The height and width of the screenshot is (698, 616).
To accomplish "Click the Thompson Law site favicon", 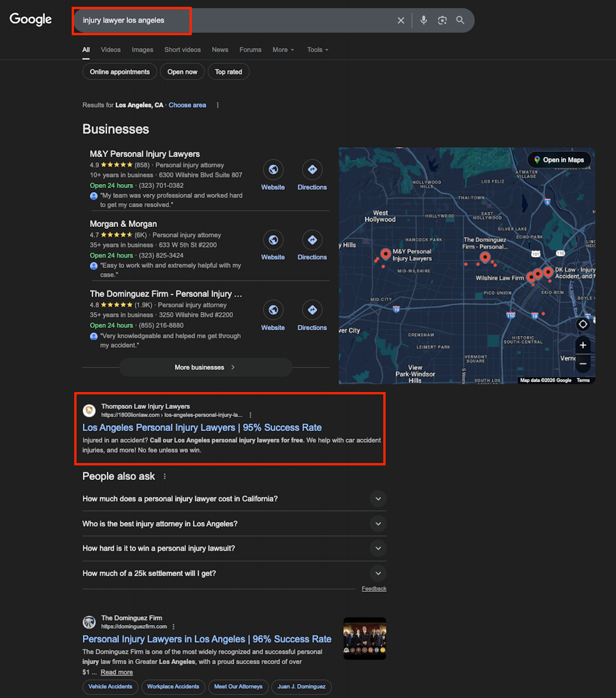I will point(89,411).
